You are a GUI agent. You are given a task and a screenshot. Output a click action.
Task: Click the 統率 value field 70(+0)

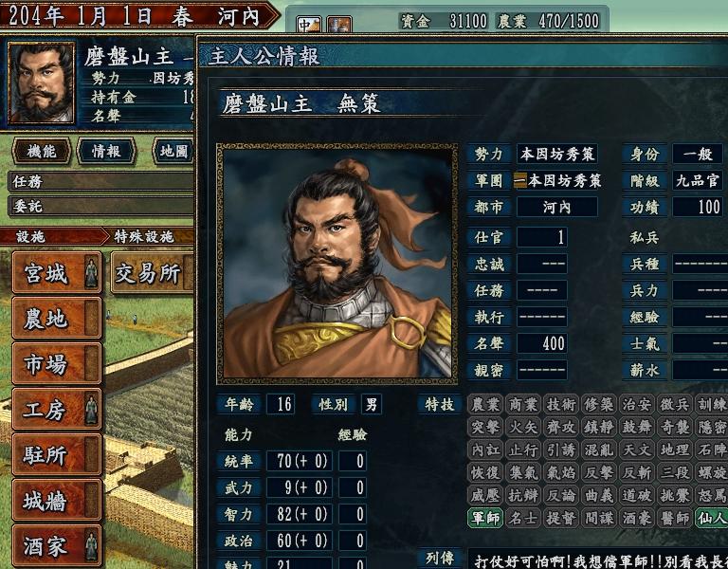(300, 461)
